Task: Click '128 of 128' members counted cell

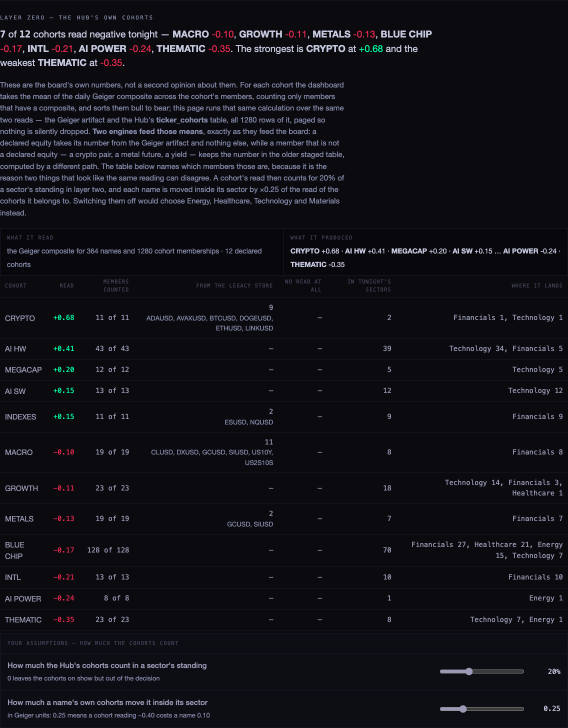Action: click(x=108, y=550)
